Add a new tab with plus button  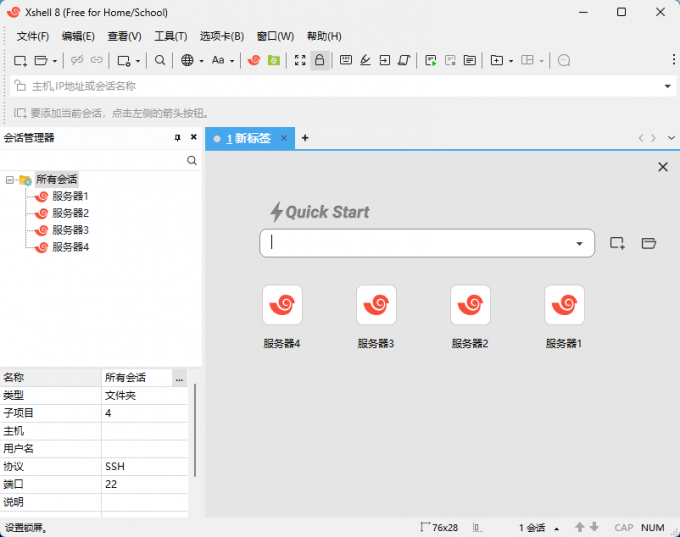[305, 138]
